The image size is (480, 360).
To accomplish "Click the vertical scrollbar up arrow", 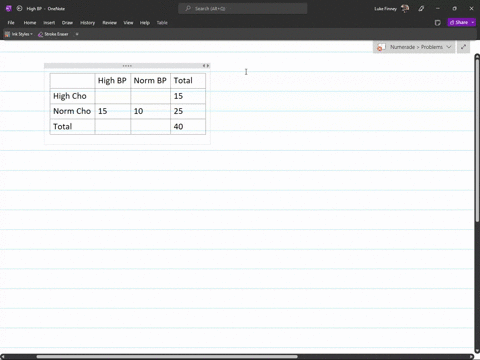I will click(477, 56).
